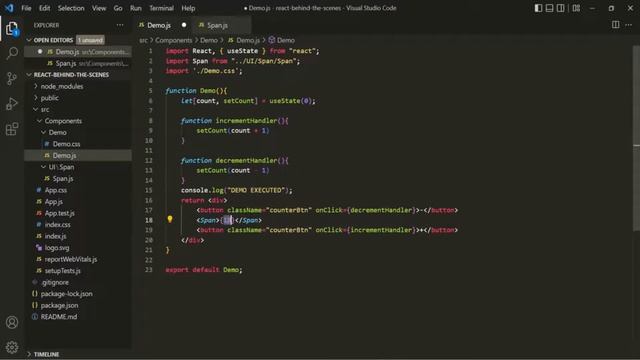This screenshot has width=640, height=360.
Task: Open the Search view in the activity bar
Action: pyautogui.click(x=12, y=53)
